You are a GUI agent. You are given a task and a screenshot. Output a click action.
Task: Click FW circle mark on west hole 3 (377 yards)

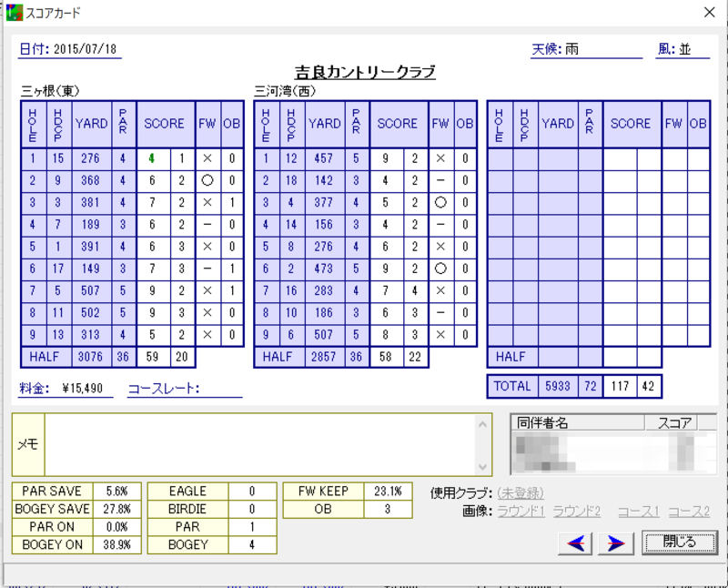[x=440, y=203]
